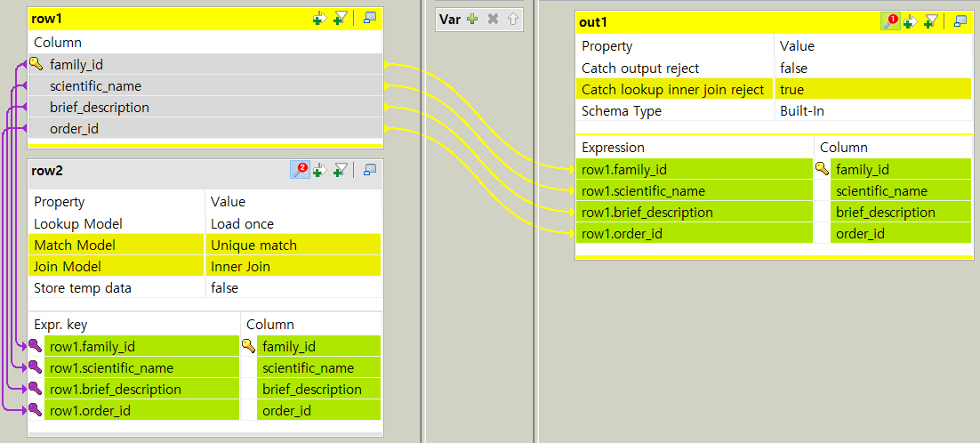980x443 pixels.
Task: Open out1 settings wrench icon with badge 1
Action: [x=890, y=22]
